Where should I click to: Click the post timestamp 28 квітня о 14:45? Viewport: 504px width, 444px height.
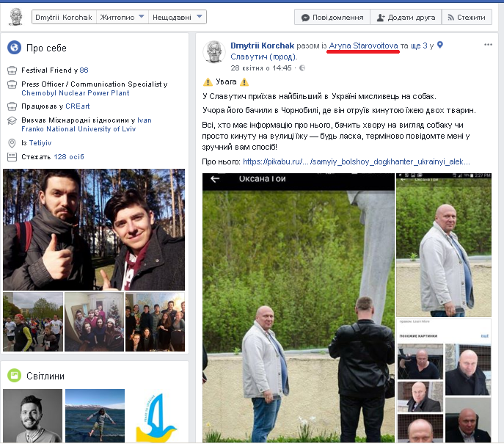click(x=261, y=68)
